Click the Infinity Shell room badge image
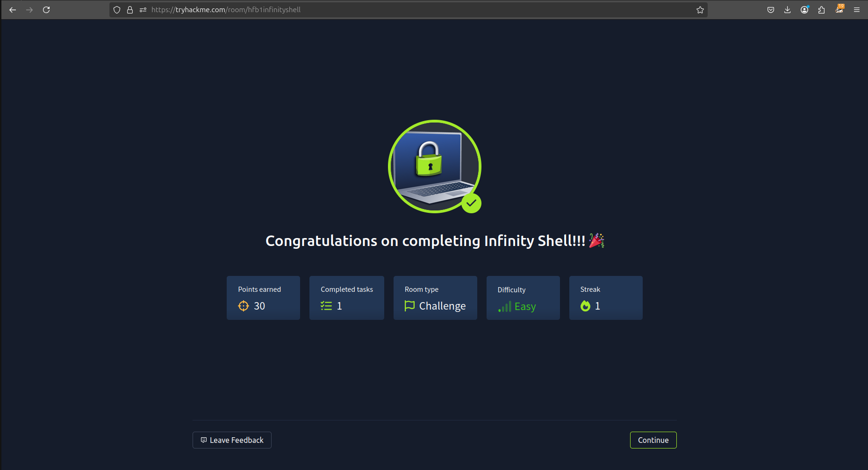 pyautogui.click(x=435, y=166)
